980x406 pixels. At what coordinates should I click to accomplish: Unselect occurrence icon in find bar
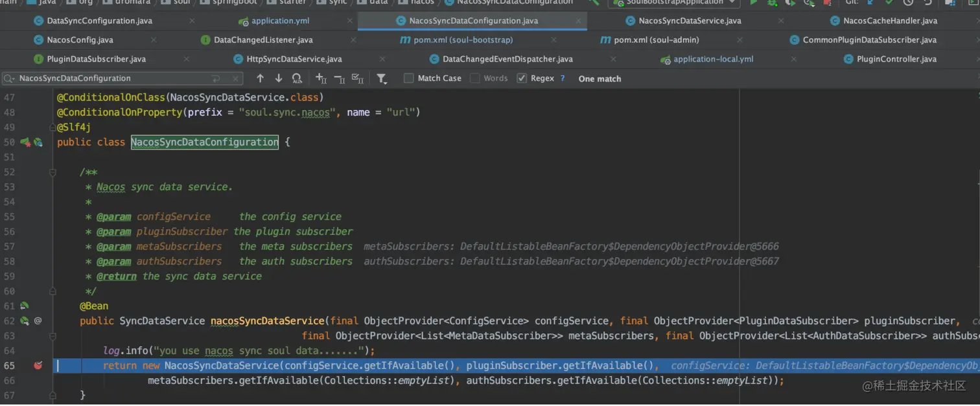(x=339, y=78)
